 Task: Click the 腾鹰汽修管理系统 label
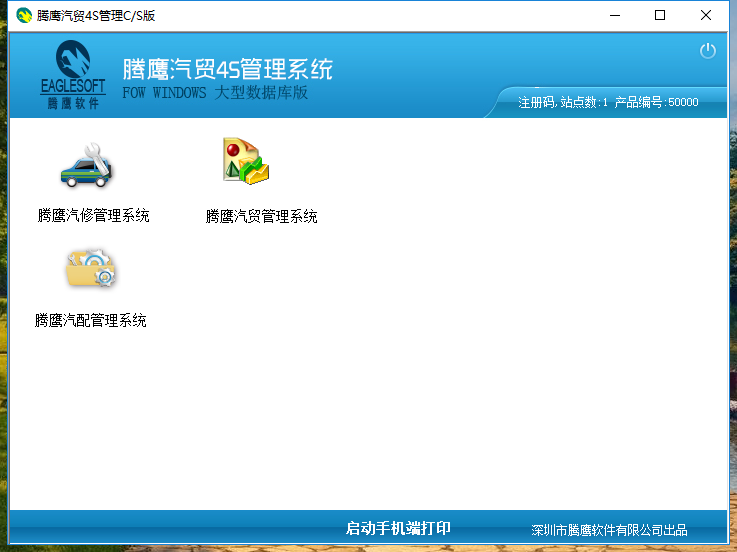pos(93,216)
